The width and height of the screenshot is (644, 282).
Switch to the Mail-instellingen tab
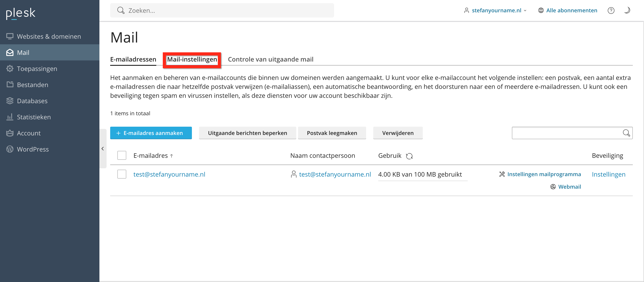tap(192, 60)
